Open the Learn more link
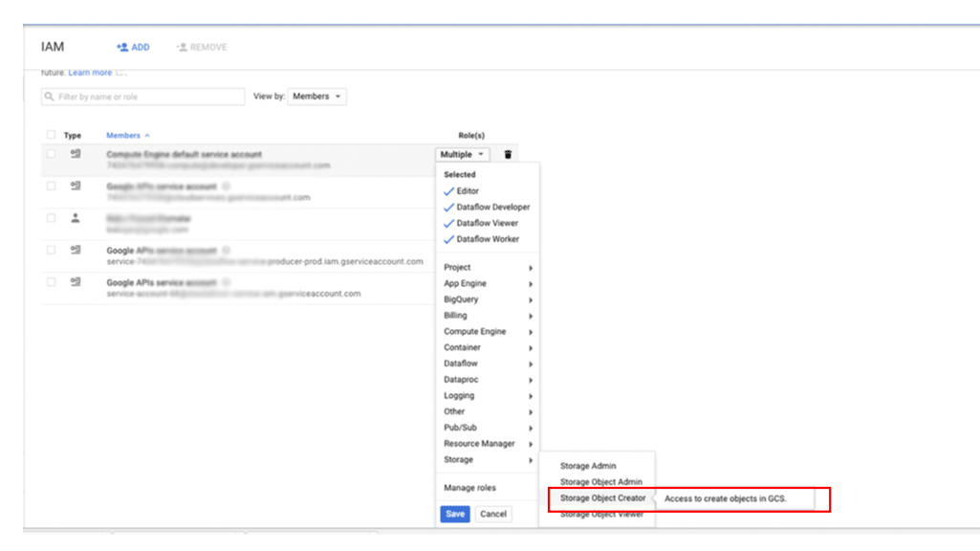Image resolution: width=980 pixels, height=551 pixels. (x=90, y=73)
